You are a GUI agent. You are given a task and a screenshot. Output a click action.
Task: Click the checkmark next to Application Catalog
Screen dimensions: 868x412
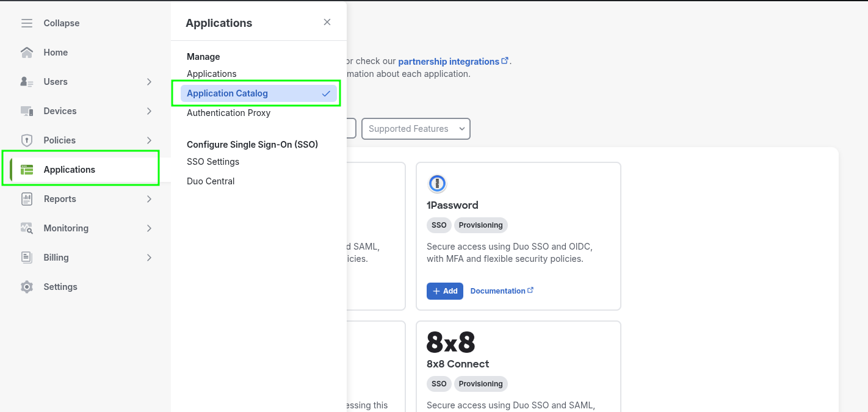point(326,93)
